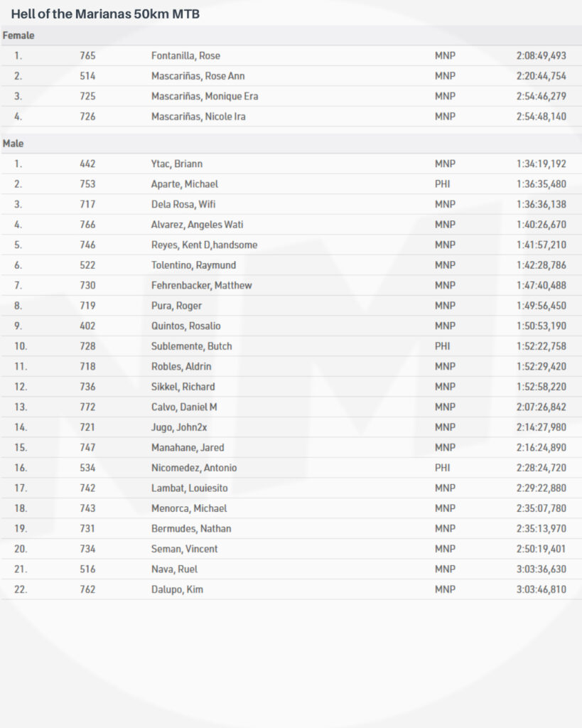The height and width of the screenshot is (728, 582).
Task: Click PHI nationality beside Nicomedez, Antonio
Action: pos(442,468)
